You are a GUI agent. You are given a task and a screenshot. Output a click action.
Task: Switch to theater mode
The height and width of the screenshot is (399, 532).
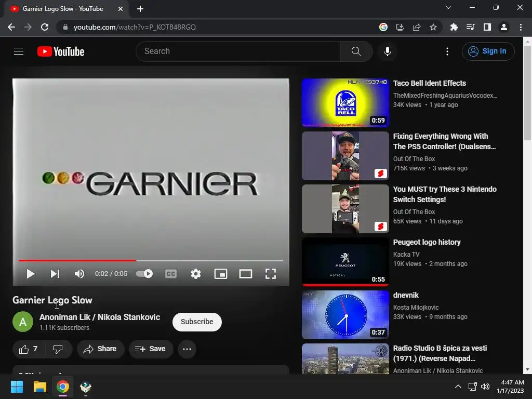(x=246, y=274)
